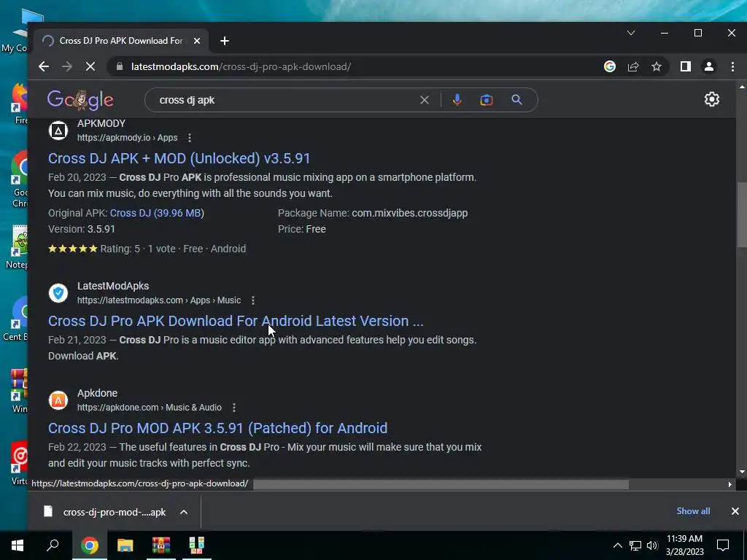Click https://latestmodapks.com › Apps › Music URL
This screenshot has height=560, width=747.
coord(159,300)
